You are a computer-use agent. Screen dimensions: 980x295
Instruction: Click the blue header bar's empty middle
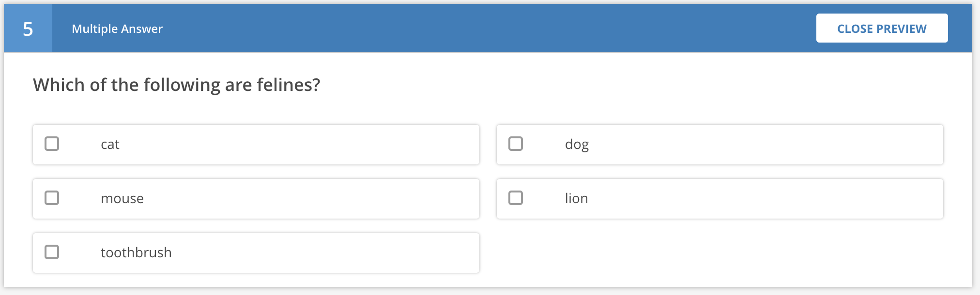coord(484,29)
